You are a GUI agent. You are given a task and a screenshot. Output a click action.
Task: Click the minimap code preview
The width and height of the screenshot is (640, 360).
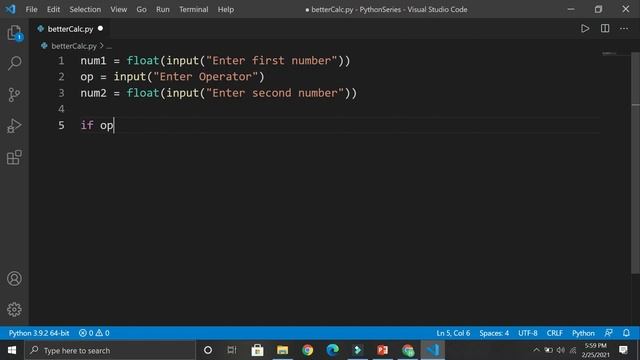609,53
